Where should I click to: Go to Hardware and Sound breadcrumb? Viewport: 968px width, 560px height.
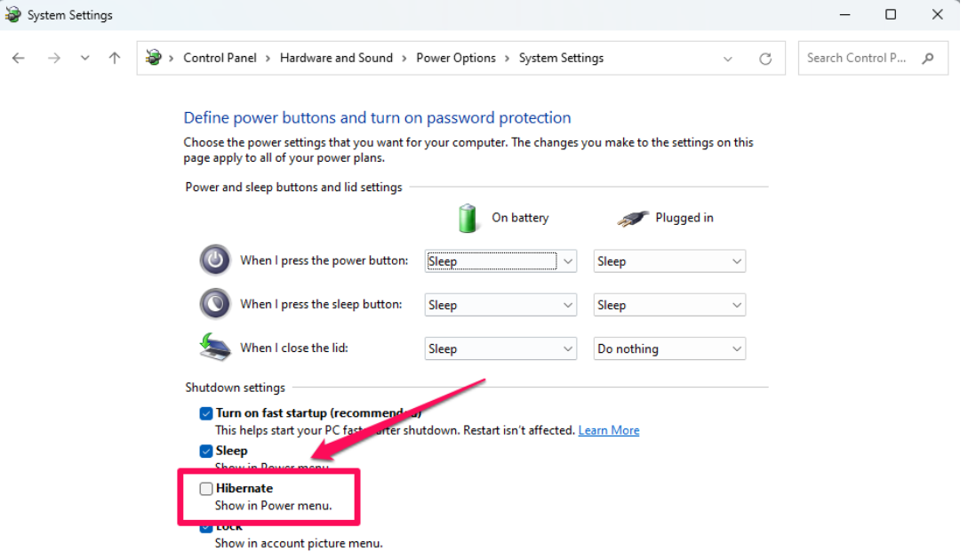pyautogui.click(x=336, y=59)
